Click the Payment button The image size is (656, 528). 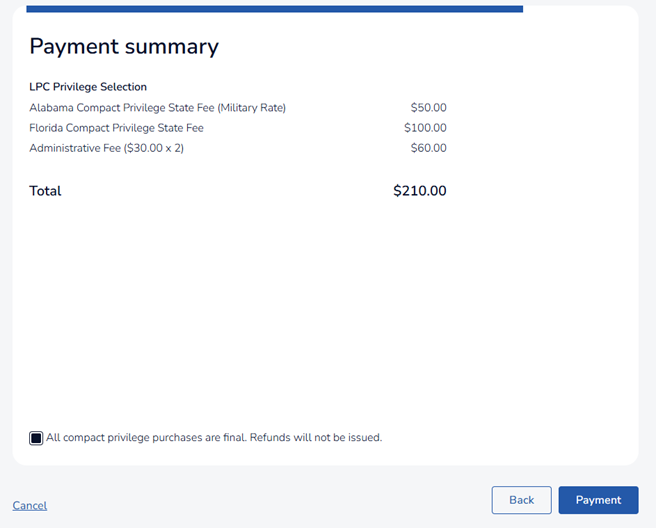pyautogui.click(x=598, y=500)
